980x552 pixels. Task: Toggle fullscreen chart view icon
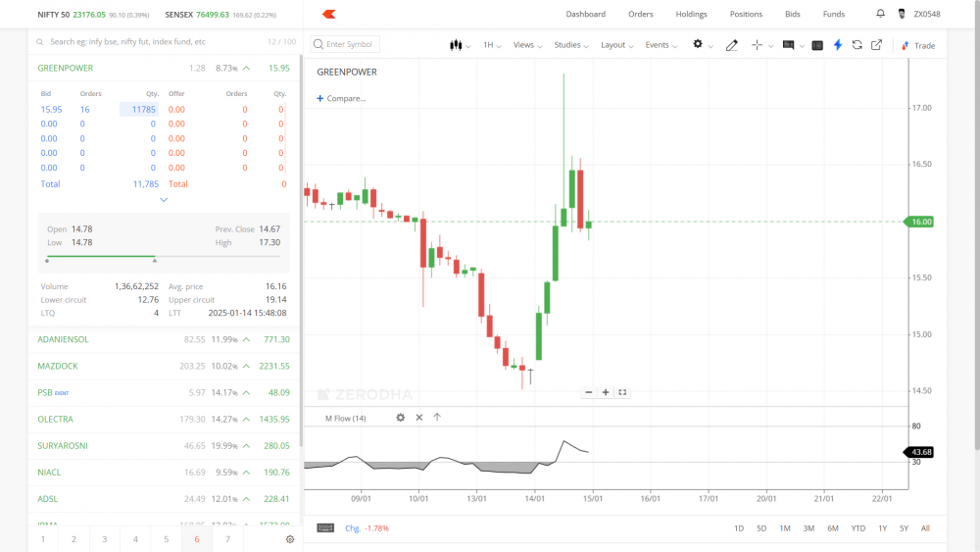pyautogui.click(x=622, y=392)
